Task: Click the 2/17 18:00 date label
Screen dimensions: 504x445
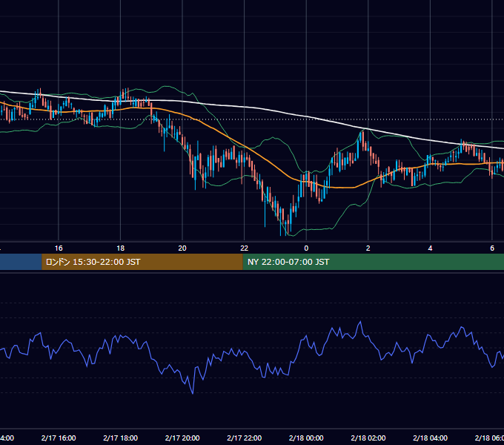Action: pos(121,438)
